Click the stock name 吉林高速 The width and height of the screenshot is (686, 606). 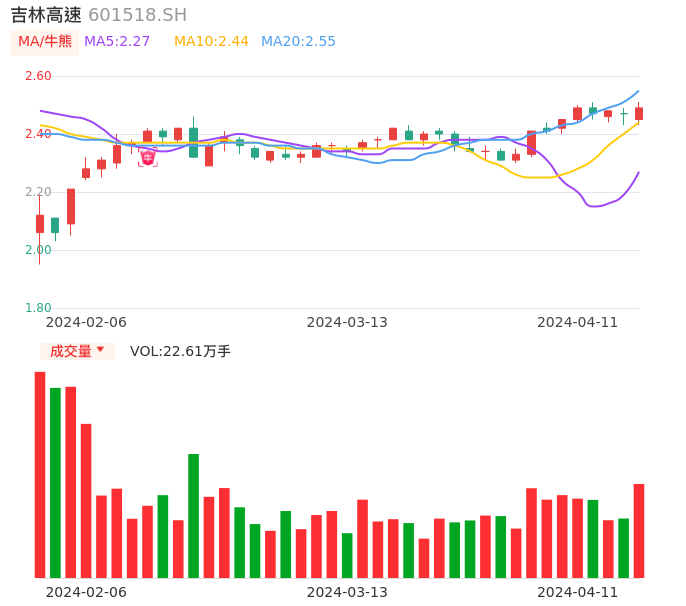click(x=46, y=15)
